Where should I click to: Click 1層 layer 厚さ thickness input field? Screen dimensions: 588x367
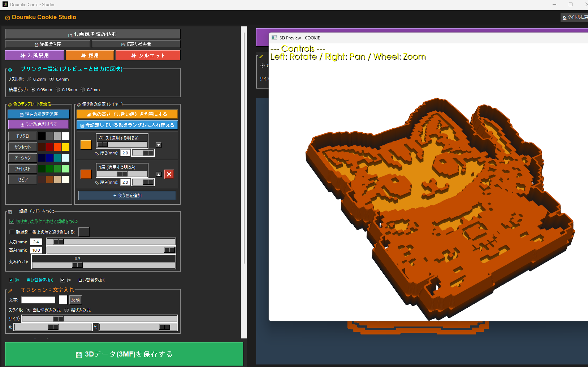pyautogui.click(x=125, y=182)
